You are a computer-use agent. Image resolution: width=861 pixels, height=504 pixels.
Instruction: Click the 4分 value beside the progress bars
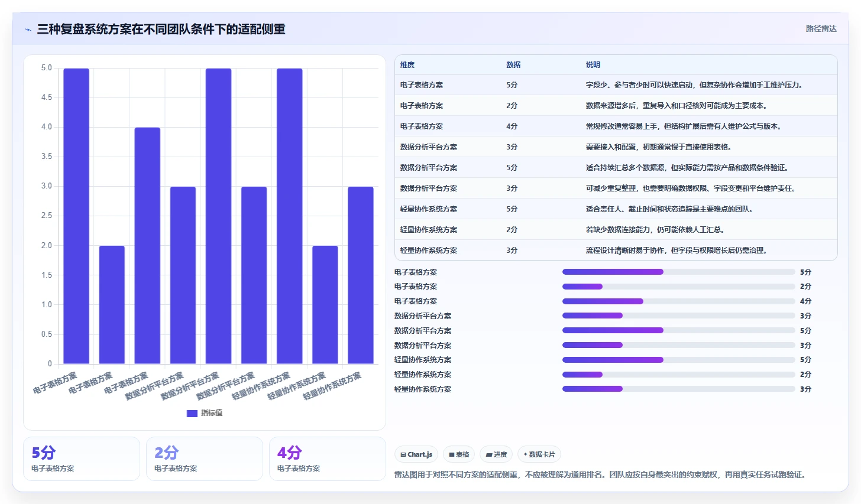806,301
